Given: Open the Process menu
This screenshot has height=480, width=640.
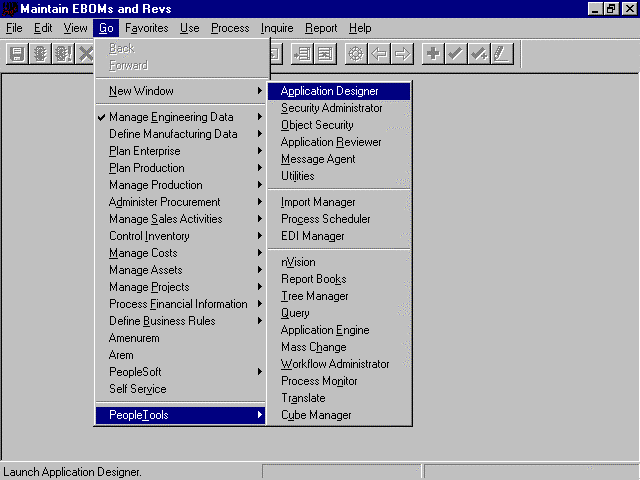Looking at the screenshot, I should (x=230, y=28).
